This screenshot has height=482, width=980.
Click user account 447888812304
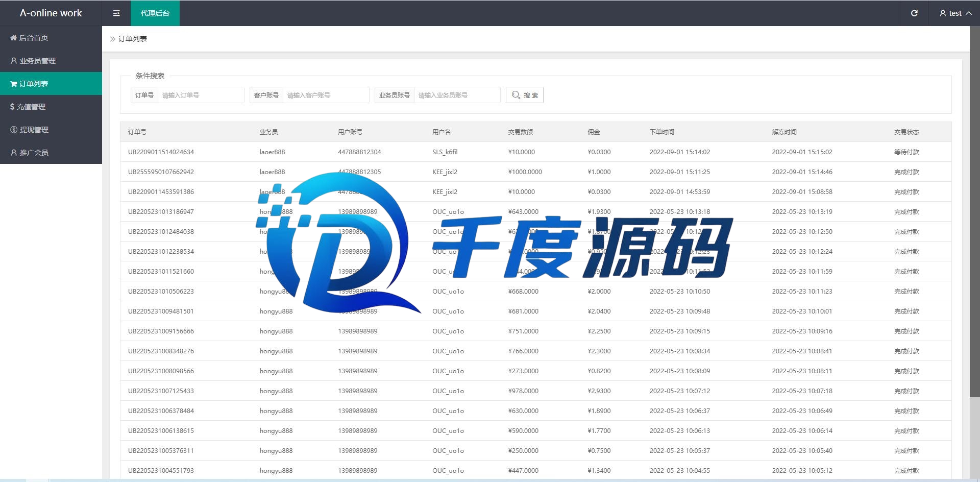pos(359,152)
